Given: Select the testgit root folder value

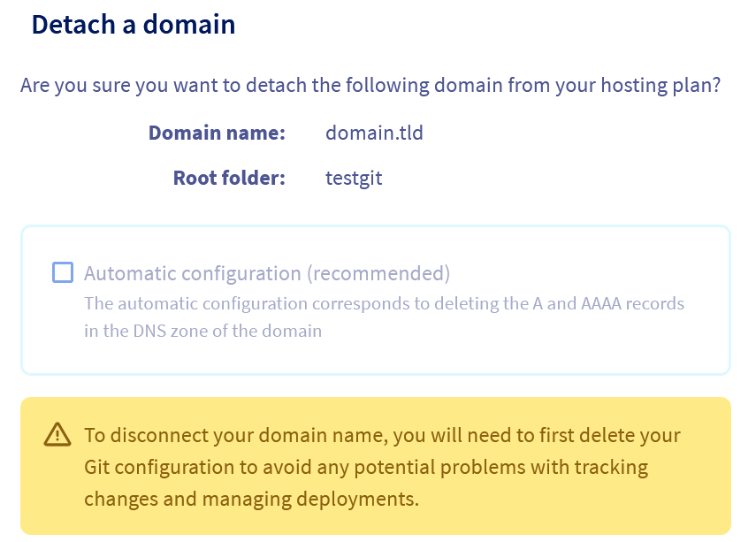Looking at the screenshot, I should coord(354,178).
